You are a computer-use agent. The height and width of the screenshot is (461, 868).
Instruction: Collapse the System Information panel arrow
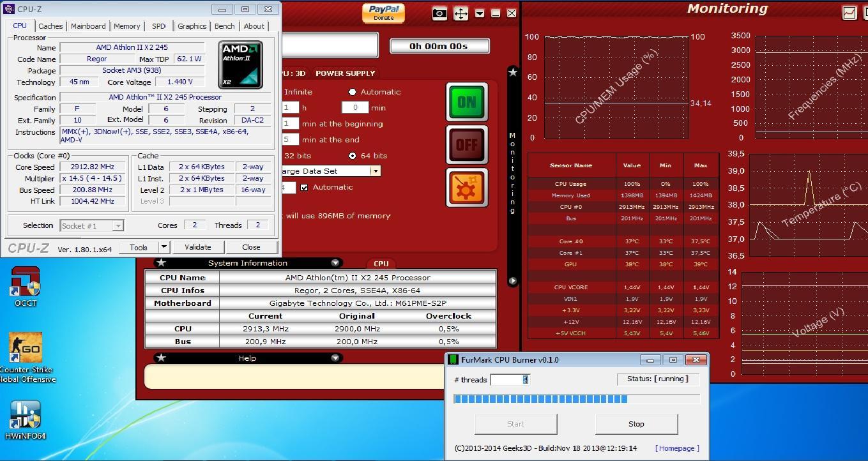335,263
